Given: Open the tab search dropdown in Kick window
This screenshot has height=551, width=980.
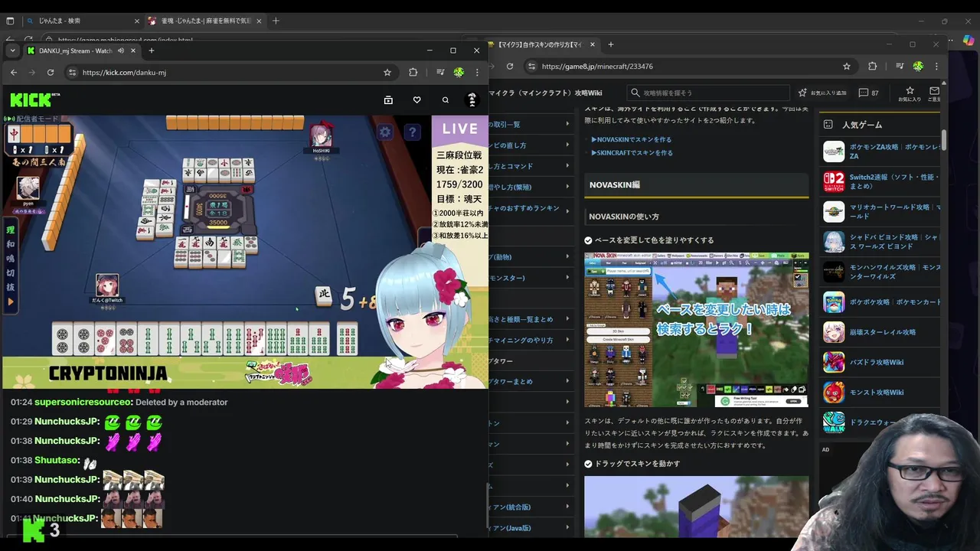Looking at the screenshot, I should [12, 51].
